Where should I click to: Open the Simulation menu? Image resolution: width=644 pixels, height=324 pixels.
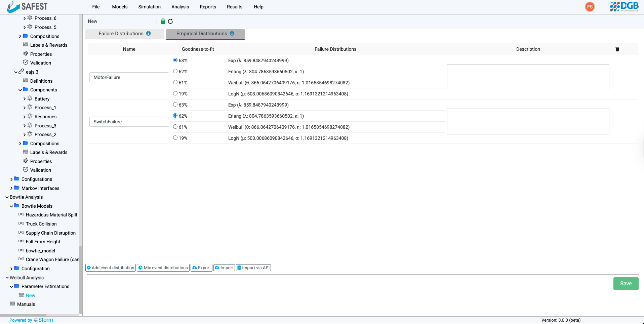point(149,7)
